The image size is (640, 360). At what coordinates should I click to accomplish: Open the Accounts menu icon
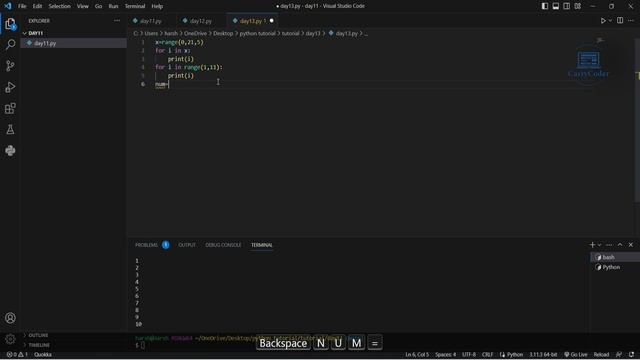pyautogui.click(x=10, y=318)
